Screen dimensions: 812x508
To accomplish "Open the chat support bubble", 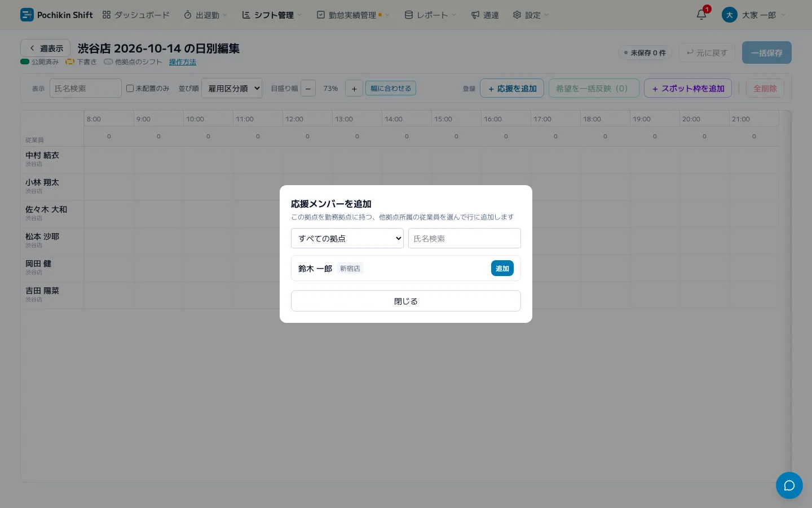I will coord(789,485).
